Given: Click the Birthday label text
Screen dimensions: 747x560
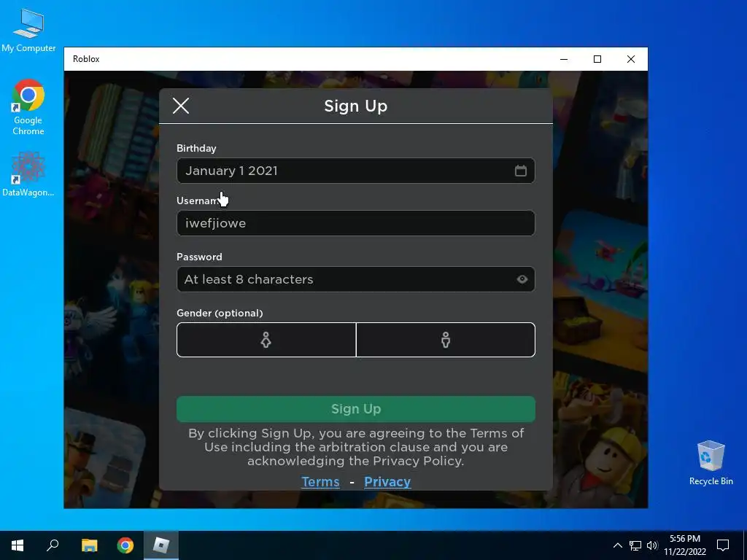Looking at the screenshot, I should (196, 148).
